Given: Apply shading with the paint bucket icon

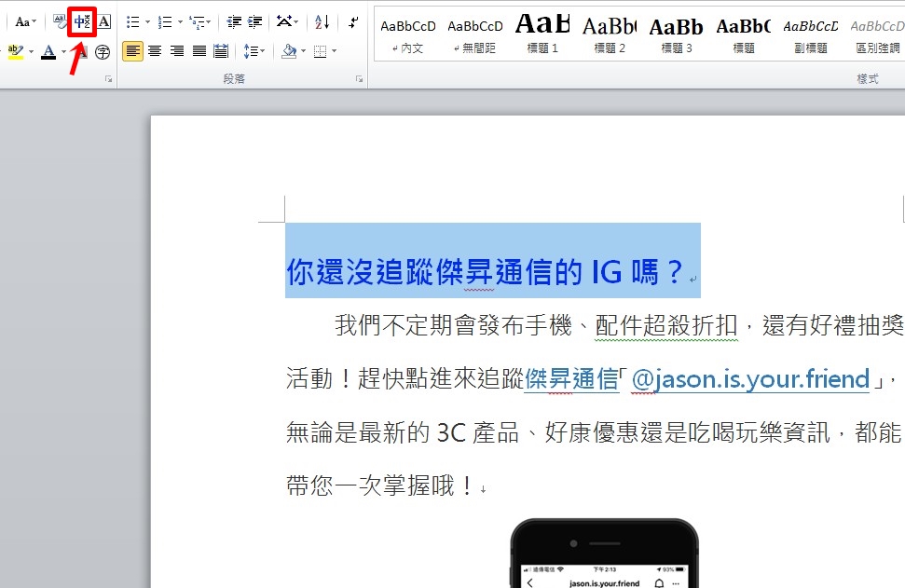Looking at the screenshot, I should pyautogui.click(x=290, y=52).
